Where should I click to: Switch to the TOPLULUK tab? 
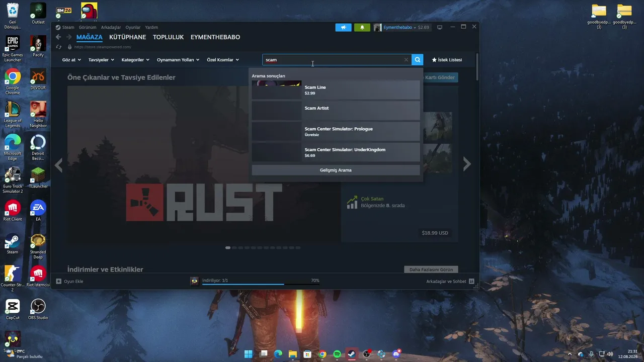tap(168, 37)
